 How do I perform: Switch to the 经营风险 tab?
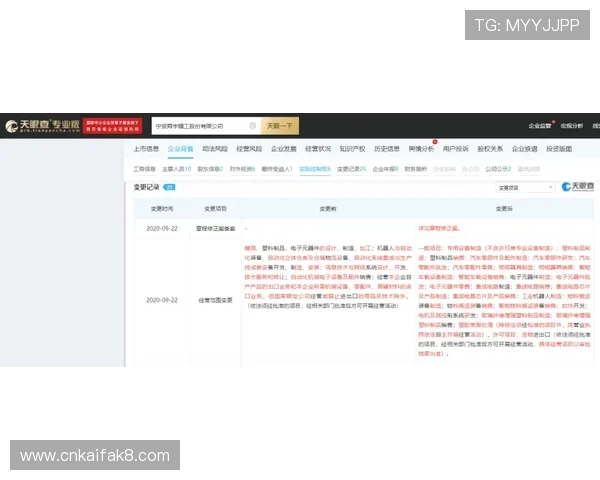point(249,149)
